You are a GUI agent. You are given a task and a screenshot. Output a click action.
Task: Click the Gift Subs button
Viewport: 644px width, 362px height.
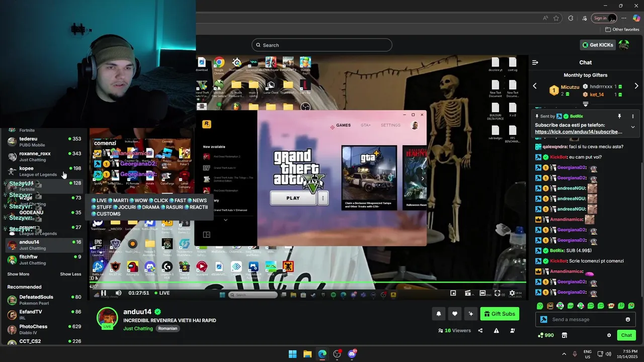(500, 314)
